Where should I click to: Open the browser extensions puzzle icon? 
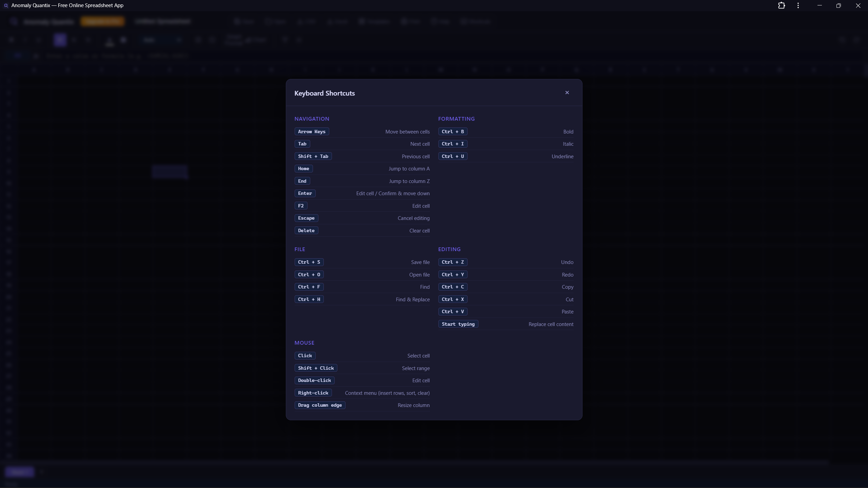pos(781,5)
